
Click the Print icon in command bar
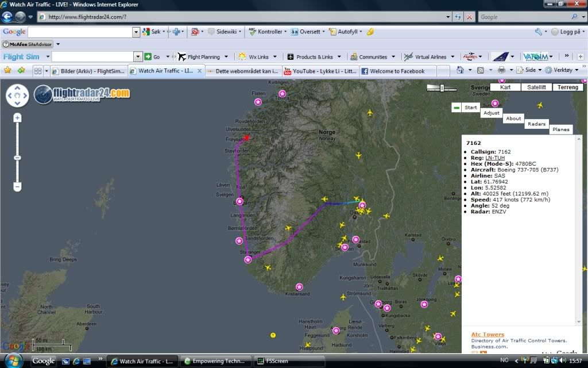(x=501, y=70)
